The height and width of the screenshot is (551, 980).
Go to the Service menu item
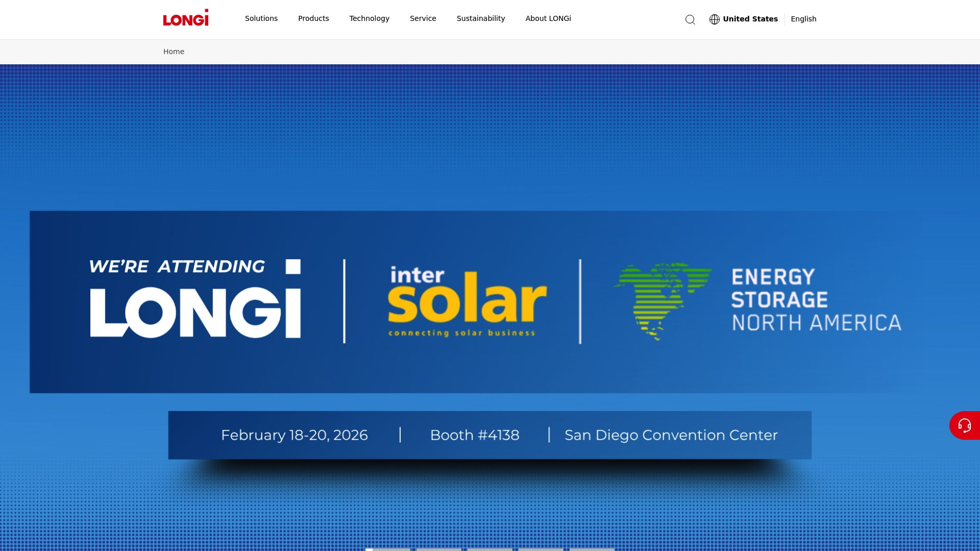click(423, 18)
